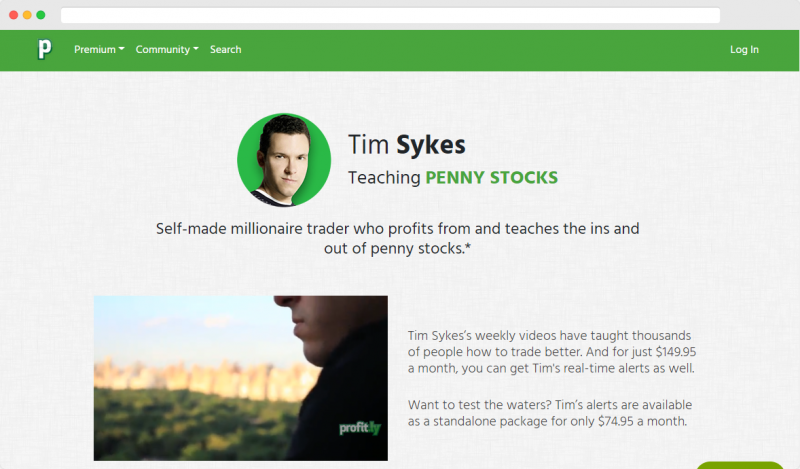This screenshot has width=800, height=469.
Task: Click the Log In link
Action: 744,50
